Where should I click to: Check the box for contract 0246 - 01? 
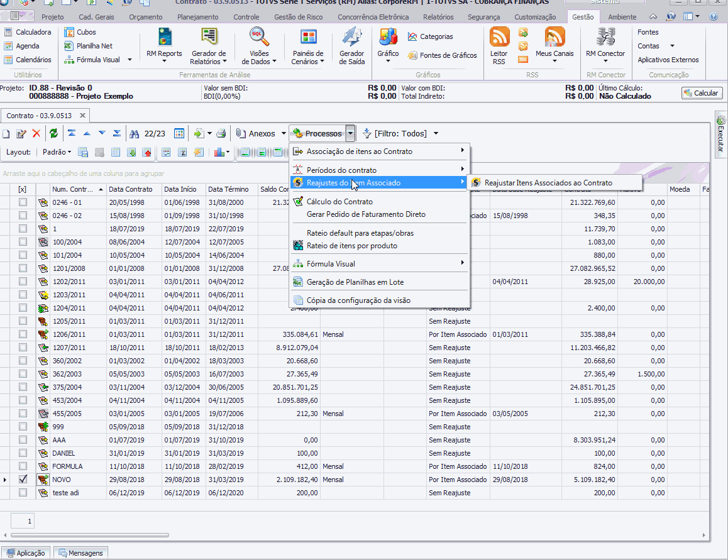23,202
